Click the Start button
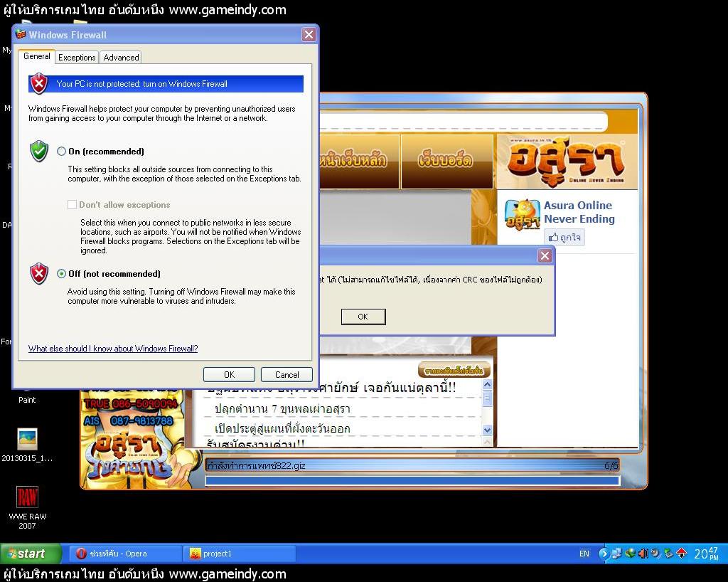 31,554
